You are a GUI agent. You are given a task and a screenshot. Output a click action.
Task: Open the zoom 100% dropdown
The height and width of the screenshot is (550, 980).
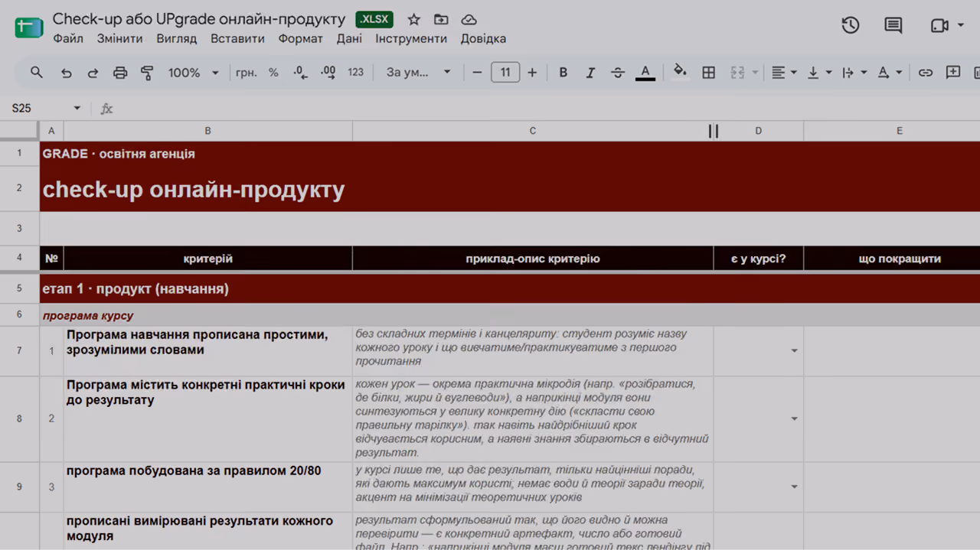(x=193, y=73)
